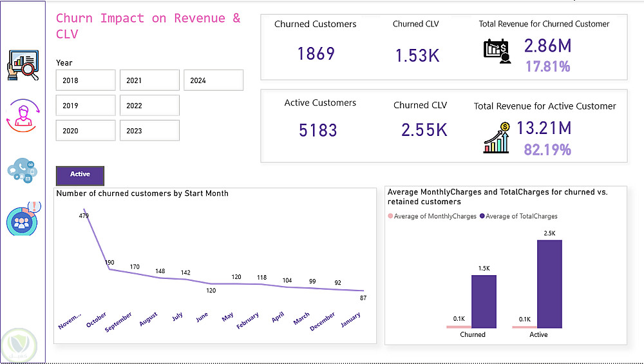Click the 99 March data label
The width and height of the screenshot is (644, 364).
[312, 282]
